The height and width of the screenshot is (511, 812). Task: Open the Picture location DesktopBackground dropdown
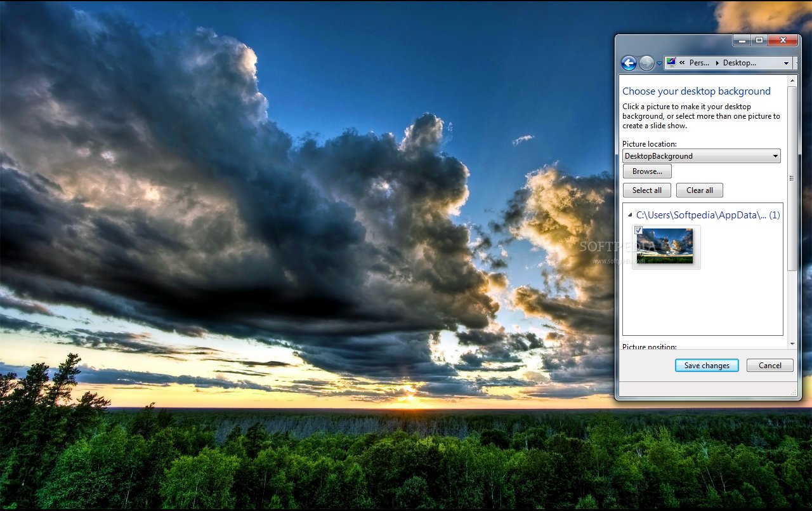click(x=702, y=156)
